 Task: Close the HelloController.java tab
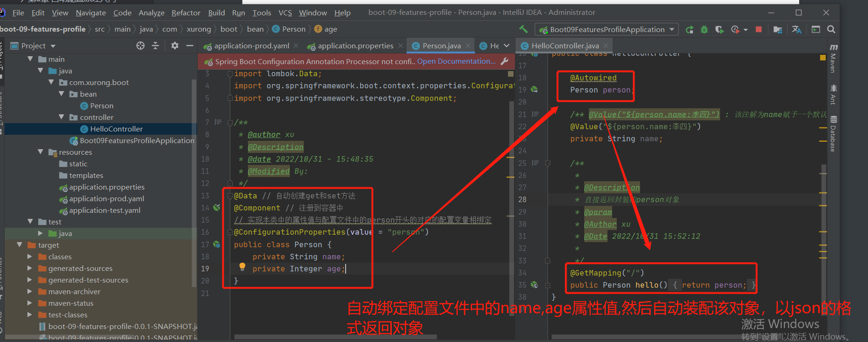pos(606,46)
